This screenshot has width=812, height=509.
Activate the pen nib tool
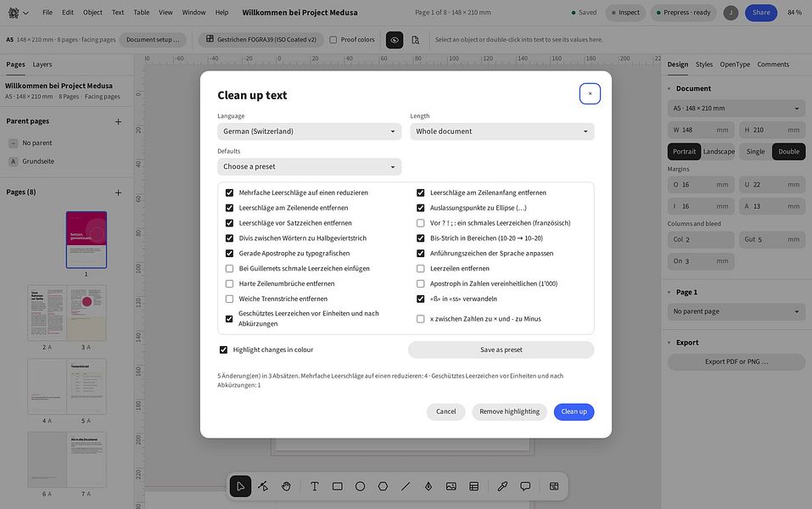click(x=428, y=486)
